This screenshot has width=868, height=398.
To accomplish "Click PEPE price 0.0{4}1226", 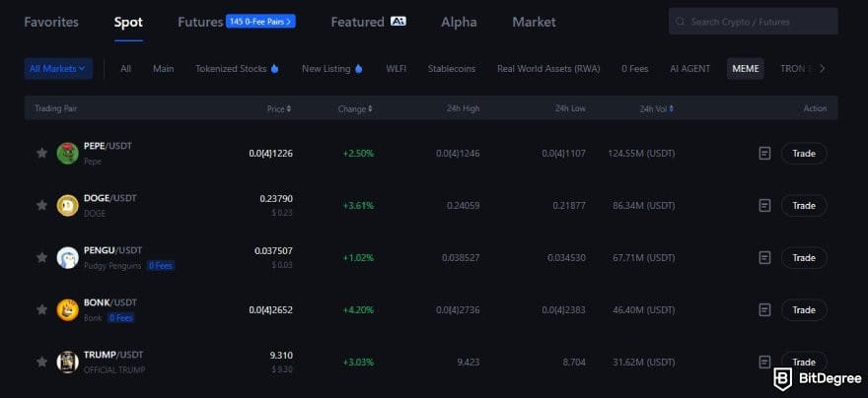I will pyautogui.click(x=270, y=153).
